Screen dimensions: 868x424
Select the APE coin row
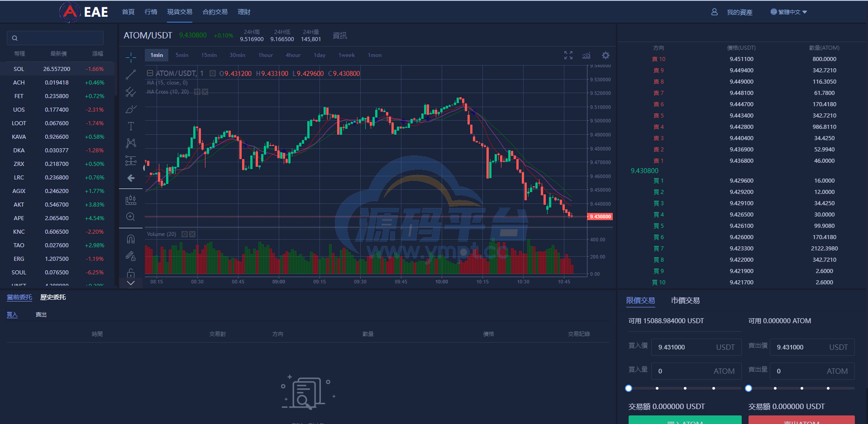[x=57, y=218]
